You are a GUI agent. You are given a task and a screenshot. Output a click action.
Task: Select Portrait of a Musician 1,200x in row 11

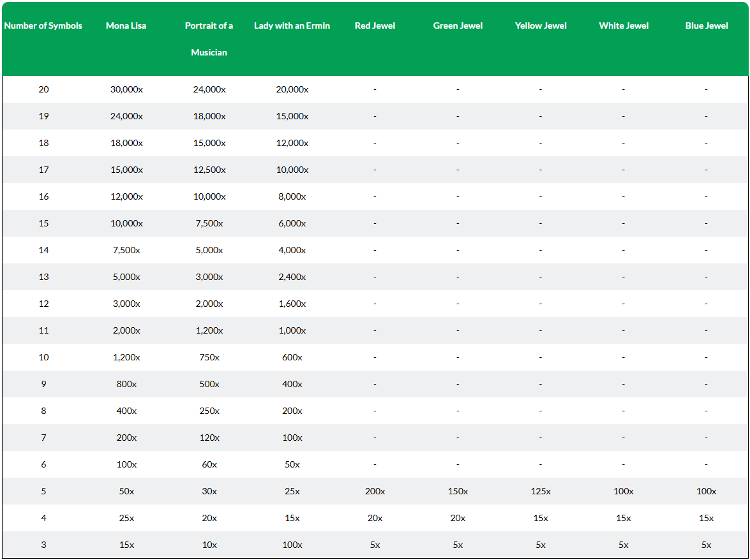pyautogui.click(x=209, y=330)
